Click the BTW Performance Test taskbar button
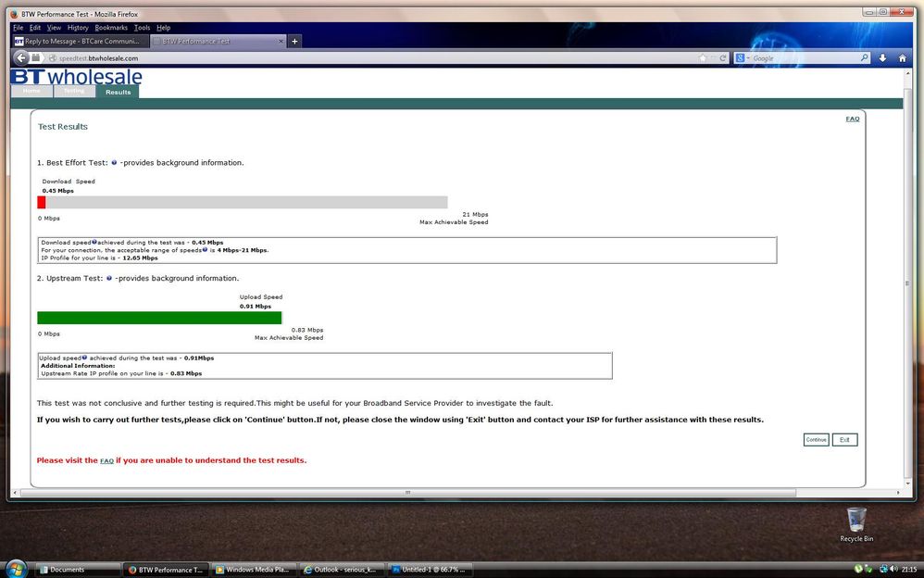The height and width of the screenshot is (578, 924). 166,570
